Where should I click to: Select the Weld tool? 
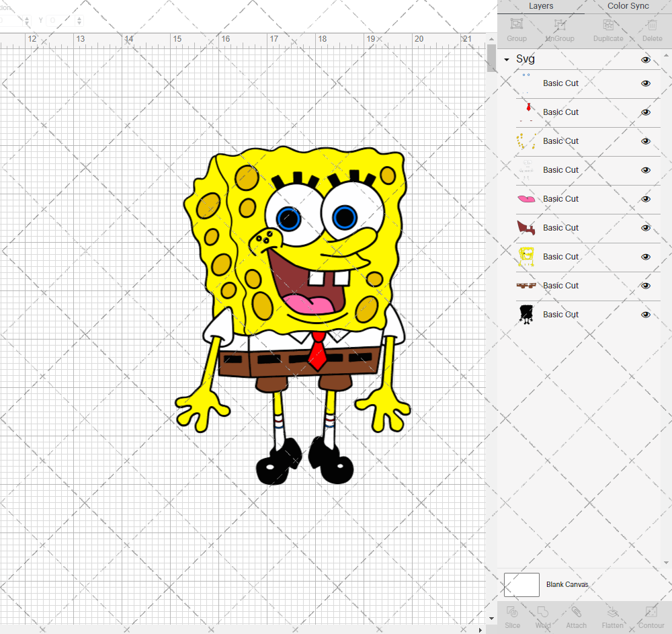click(x=542, y=612)
